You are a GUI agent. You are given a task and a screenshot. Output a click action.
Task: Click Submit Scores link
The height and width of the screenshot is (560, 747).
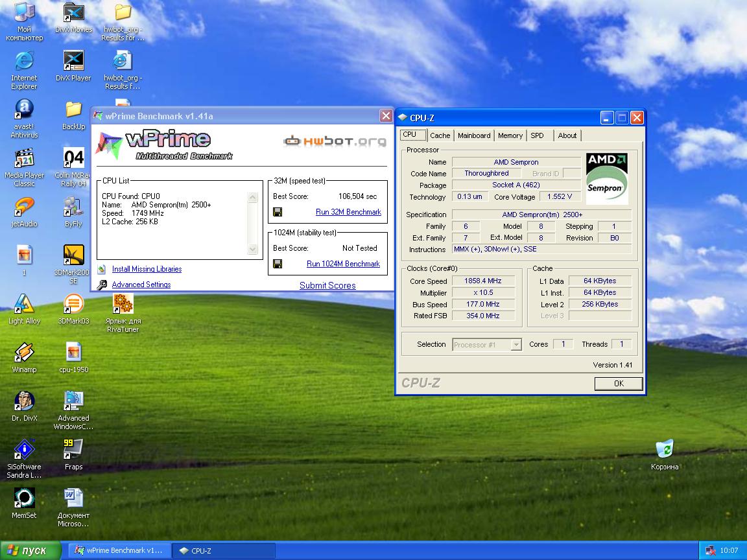(327, 285)
